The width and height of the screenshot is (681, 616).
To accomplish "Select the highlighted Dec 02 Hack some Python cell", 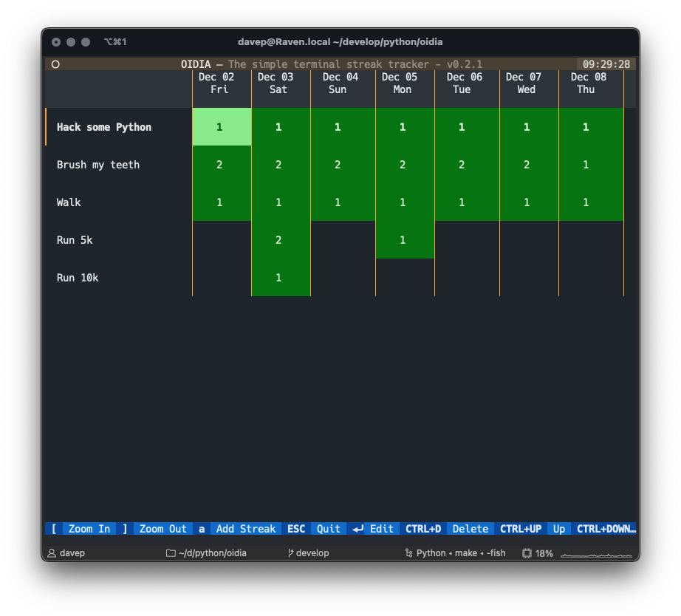I will [x=219, y=127].
